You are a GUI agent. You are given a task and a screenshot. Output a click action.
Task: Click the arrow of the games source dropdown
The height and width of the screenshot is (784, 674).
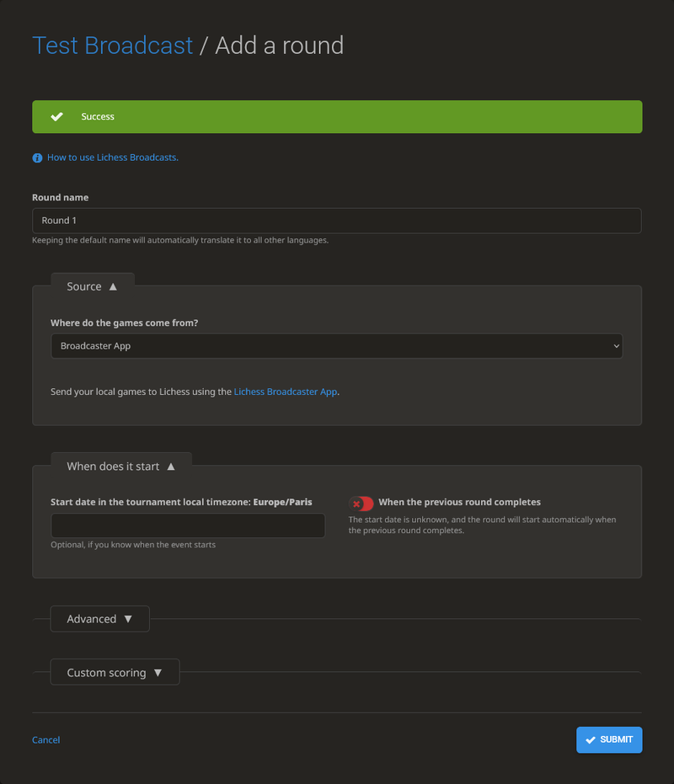point(616,346)
